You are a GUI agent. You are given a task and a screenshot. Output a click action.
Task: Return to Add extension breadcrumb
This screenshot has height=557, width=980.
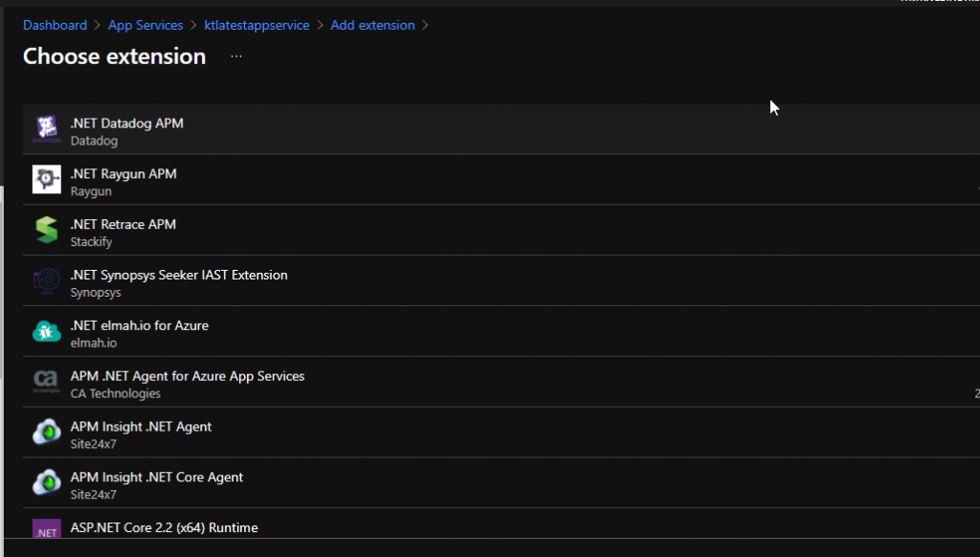click(x=372, y=25)
